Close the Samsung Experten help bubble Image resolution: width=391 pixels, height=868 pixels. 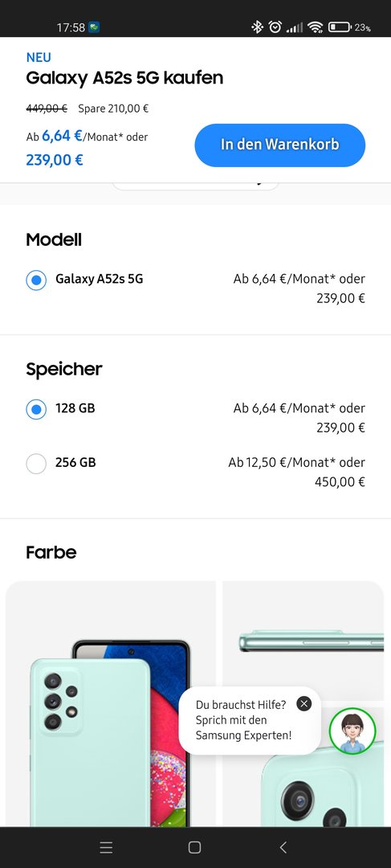coord(303,703)
